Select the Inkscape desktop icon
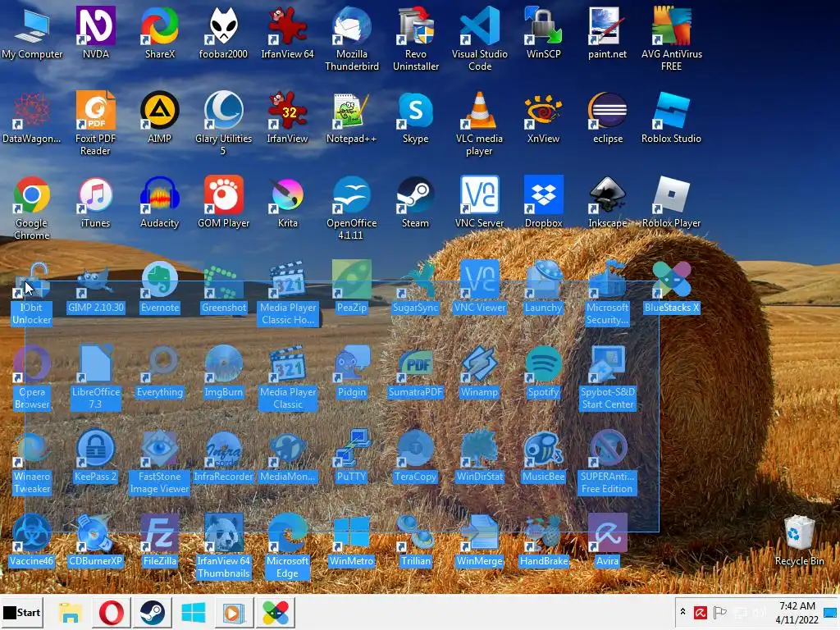 coord(607,202)
